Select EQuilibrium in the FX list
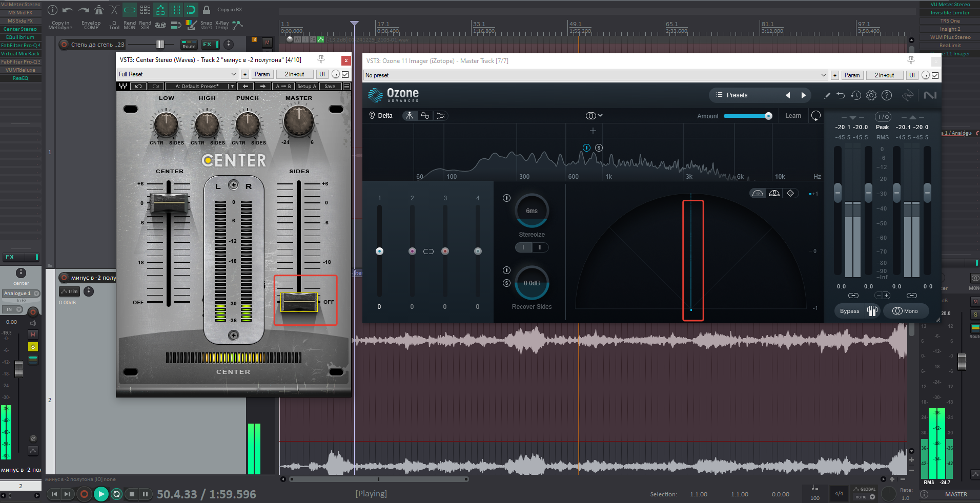 (21, 37)
